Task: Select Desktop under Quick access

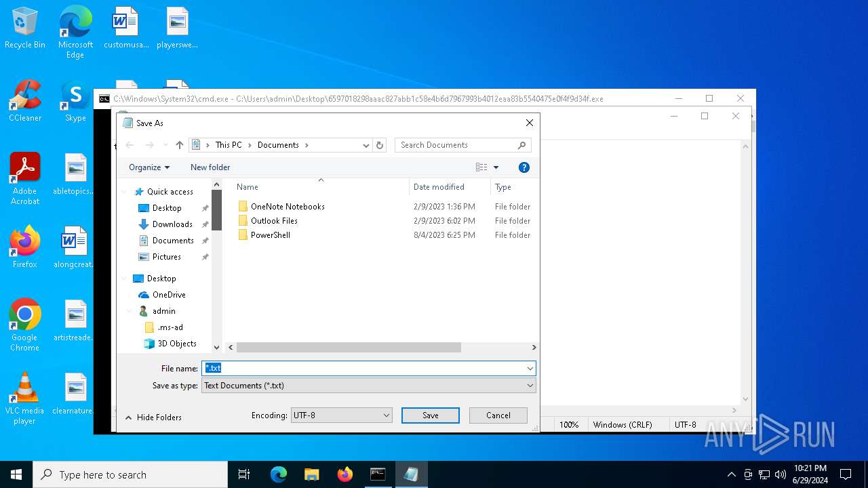Action: click(167, 208)
